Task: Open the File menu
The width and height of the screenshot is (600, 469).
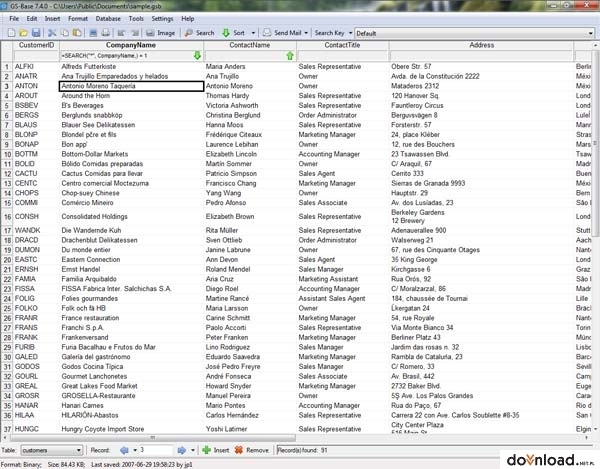Action: (x=14, y=18)
